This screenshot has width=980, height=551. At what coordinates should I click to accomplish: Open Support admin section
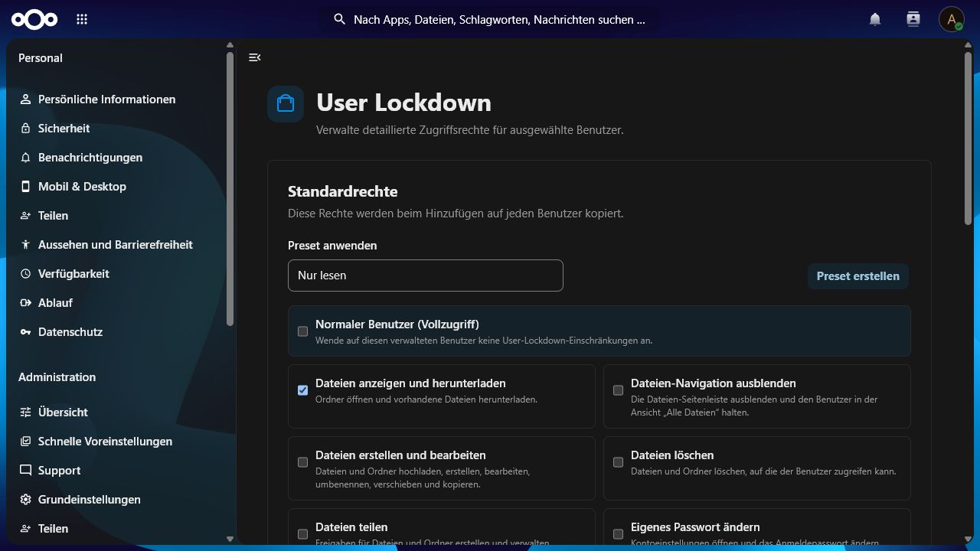[x=116, y=471]
